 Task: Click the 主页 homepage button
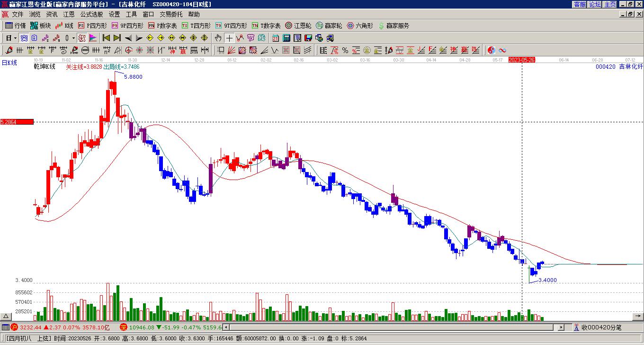[x=610, y=4]
